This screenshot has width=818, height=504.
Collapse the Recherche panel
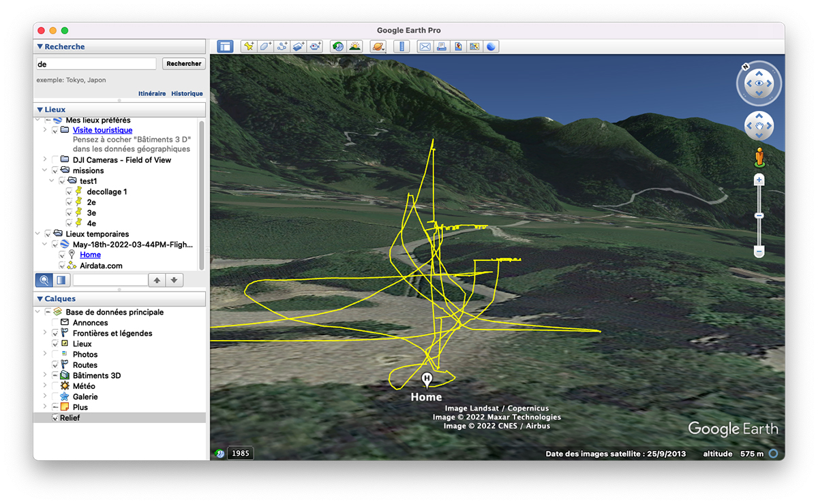pyautogui.click(x=40, y=47)
